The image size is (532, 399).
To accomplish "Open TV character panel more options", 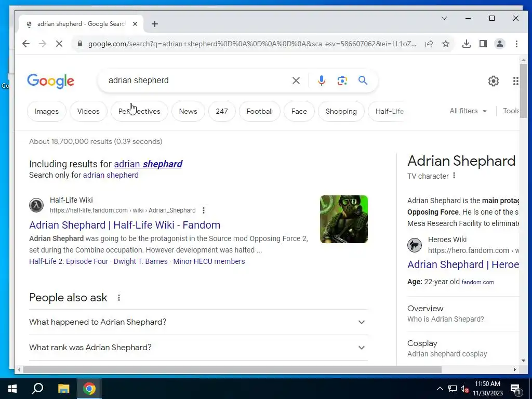I will click(454, 176).
